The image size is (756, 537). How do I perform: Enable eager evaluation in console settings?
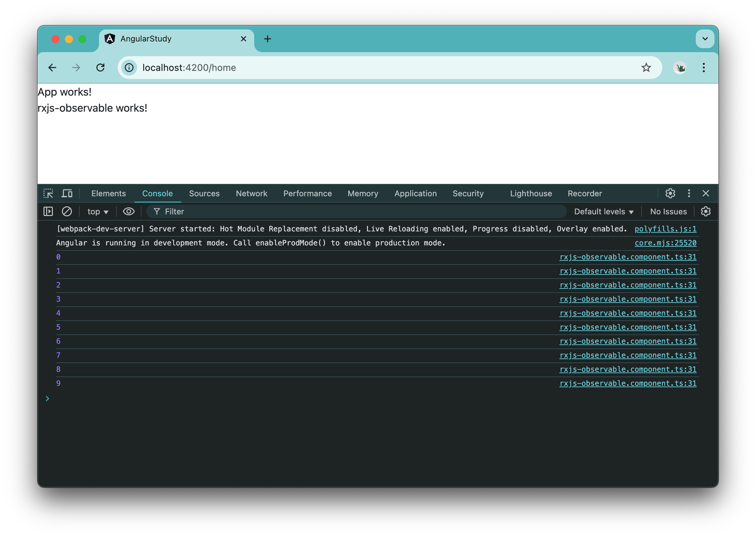tap(708, 211)
